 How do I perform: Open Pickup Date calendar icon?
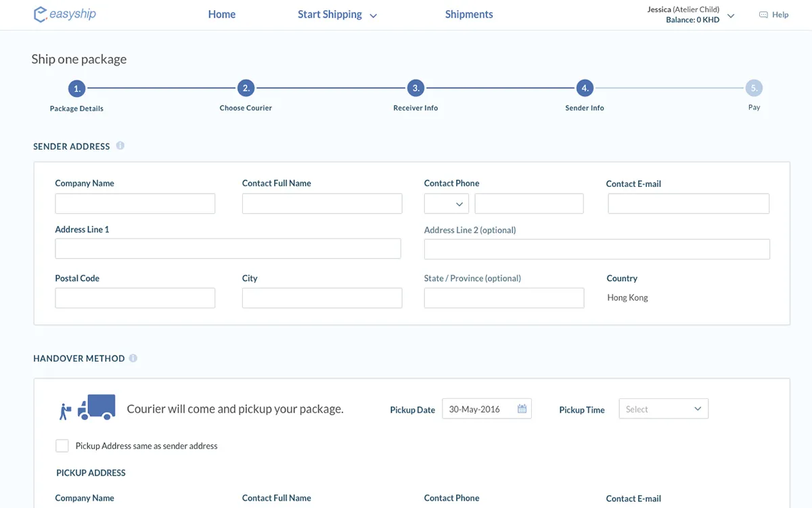point(522,409)
